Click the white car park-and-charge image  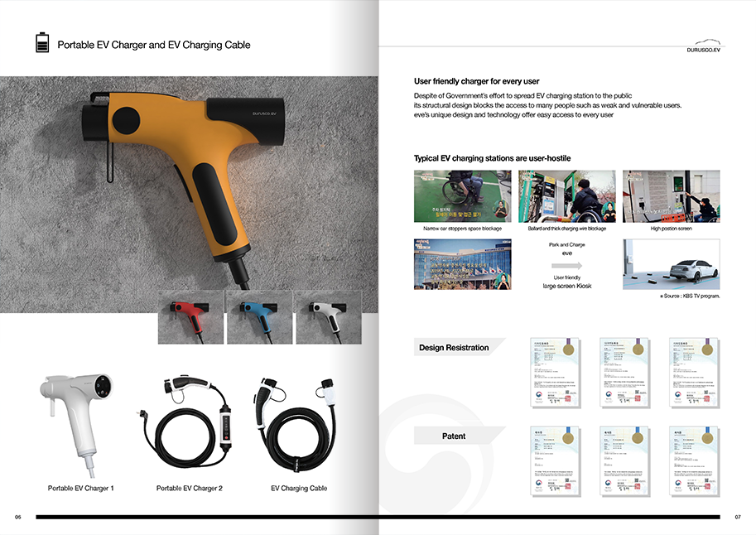(671, 264)
